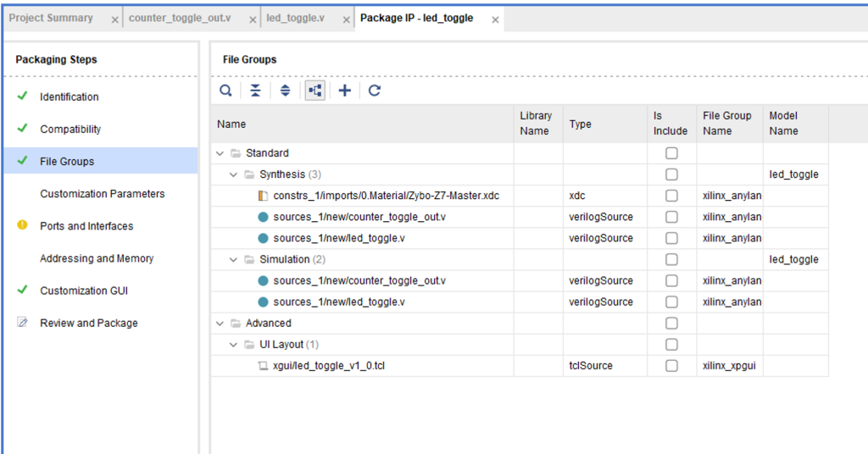This screenshot has width=868, height=454.
Task: Collapse the Advanced folder chevron
Action: pyautogui.click(x=220, y=323)
